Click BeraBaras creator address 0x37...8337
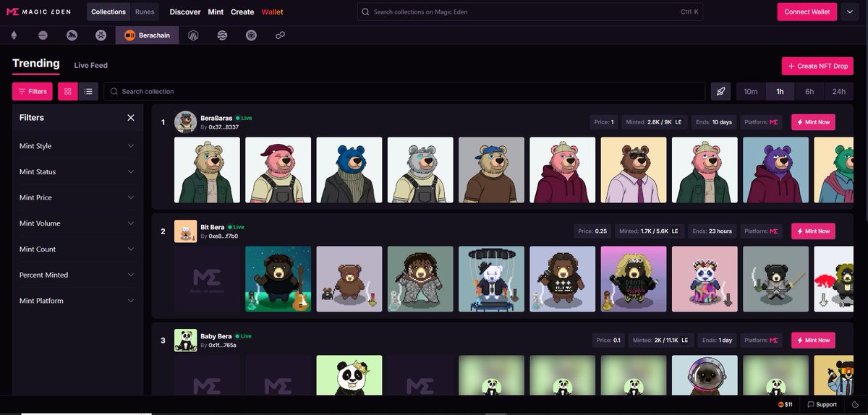 224,127
